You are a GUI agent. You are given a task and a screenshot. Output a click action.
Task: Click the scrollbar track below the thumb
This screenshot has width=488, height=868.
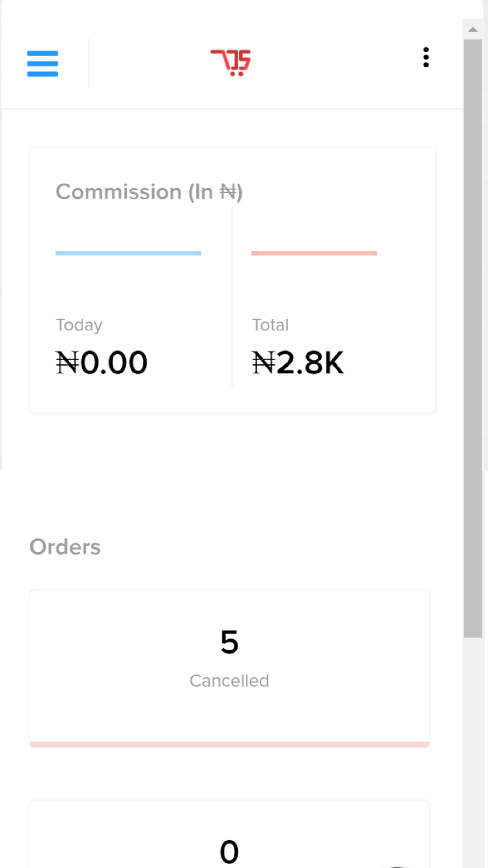(472, 752)
